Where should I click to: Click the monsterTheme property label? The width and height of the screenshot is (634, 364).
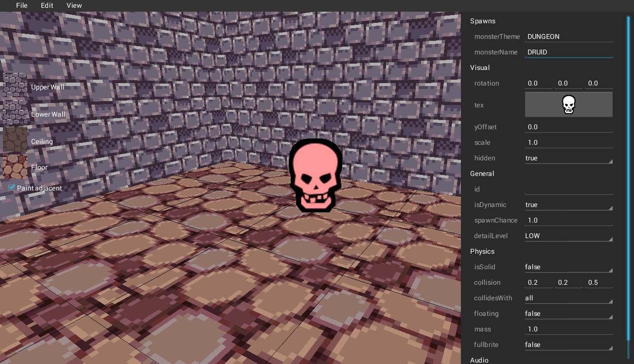point(497,36)
